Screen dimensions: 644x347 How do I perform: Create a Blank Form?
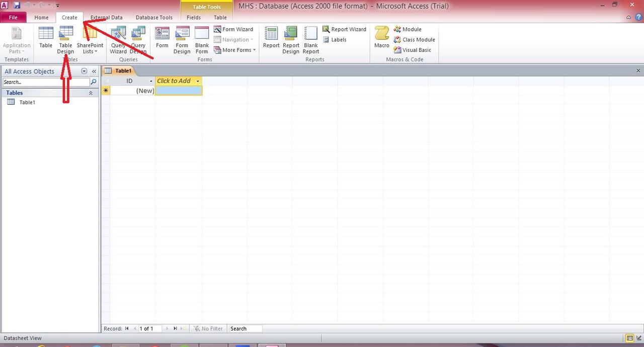pyautogui.click(x=202, y=40)
